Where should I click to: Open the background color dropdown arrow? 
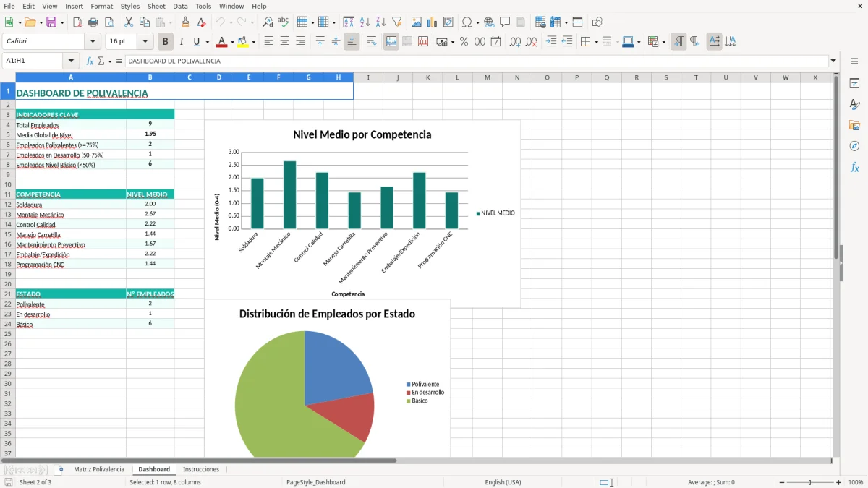pos(253,42)
